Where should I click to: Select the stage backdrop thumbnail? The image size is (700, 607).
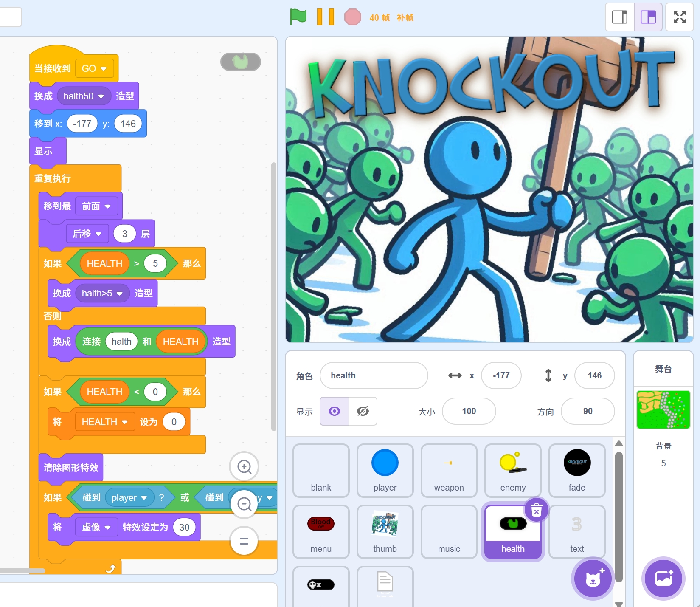[x=663, y=409]
